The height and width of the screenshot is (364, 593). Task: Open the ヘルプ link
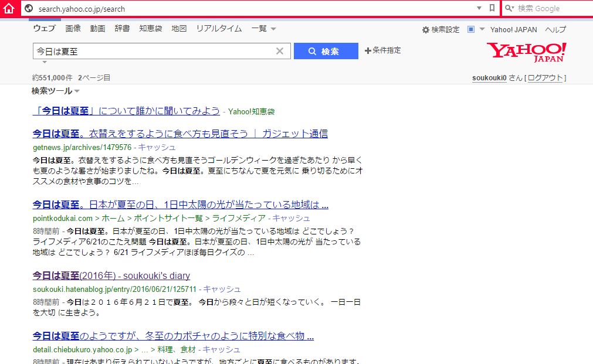555,29
